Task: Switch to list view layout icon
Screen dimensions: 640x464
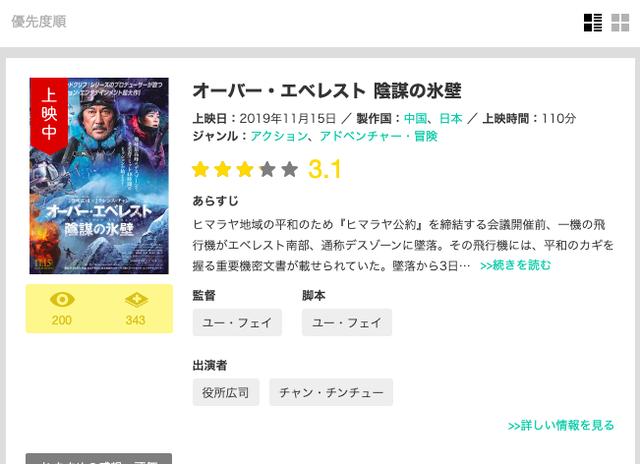Action: pos(593,22)
